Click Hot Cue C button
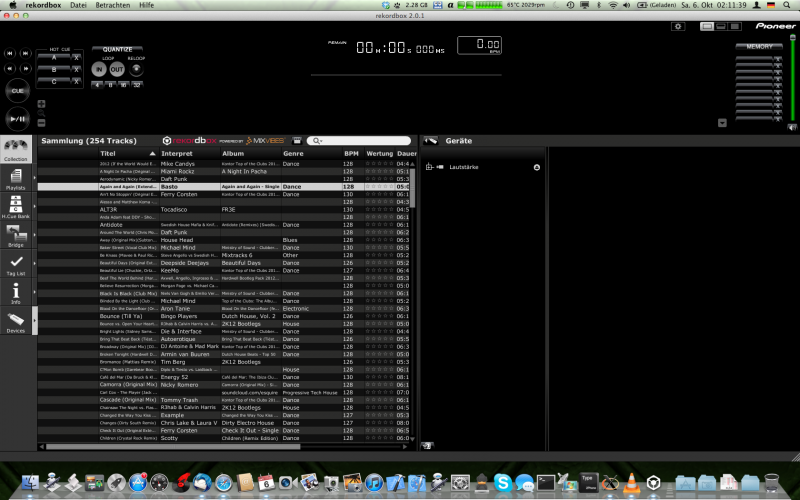Image resolution: width=800 pixels, height=500 pixels. 54,82
